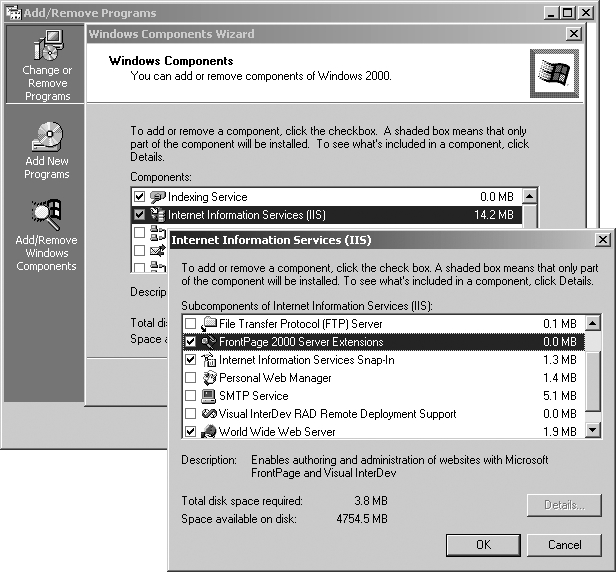Click the envelope icon in Components list
Viewport: 616px width, 572px height.
pyautogui.click(x=158, y=250)
